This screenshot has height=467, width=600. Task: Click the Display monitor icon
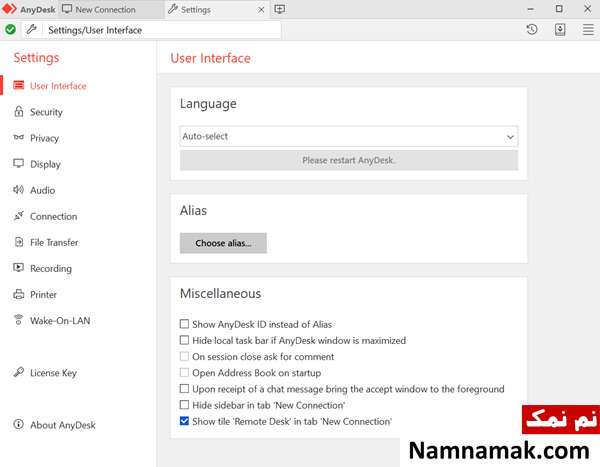(18, 163)
